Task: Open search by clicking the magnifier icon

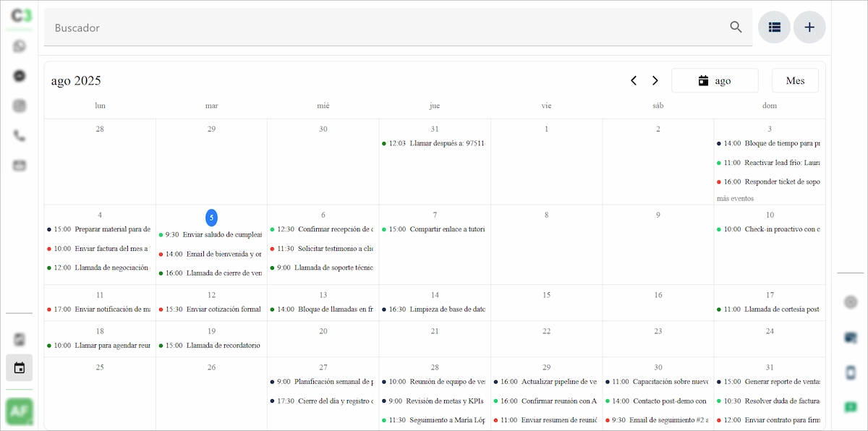Action: pos(735,27)
